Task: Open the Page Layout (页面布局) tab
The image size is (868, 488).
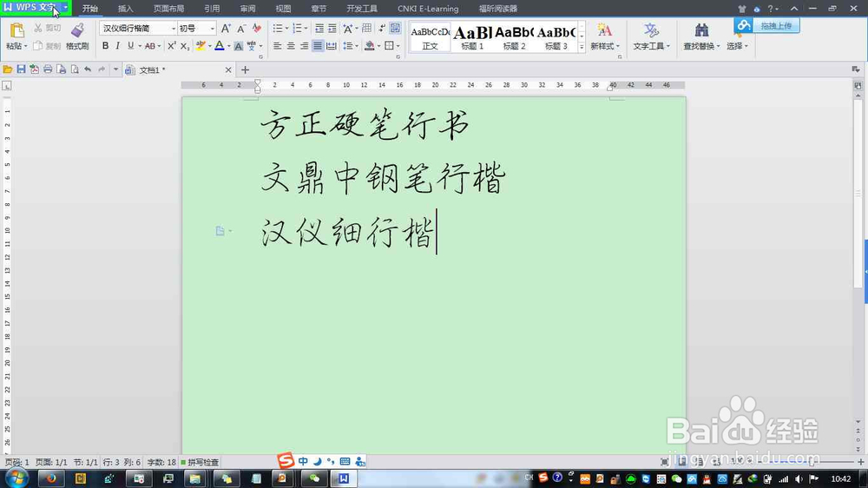Action: click(x=169, y=9)
